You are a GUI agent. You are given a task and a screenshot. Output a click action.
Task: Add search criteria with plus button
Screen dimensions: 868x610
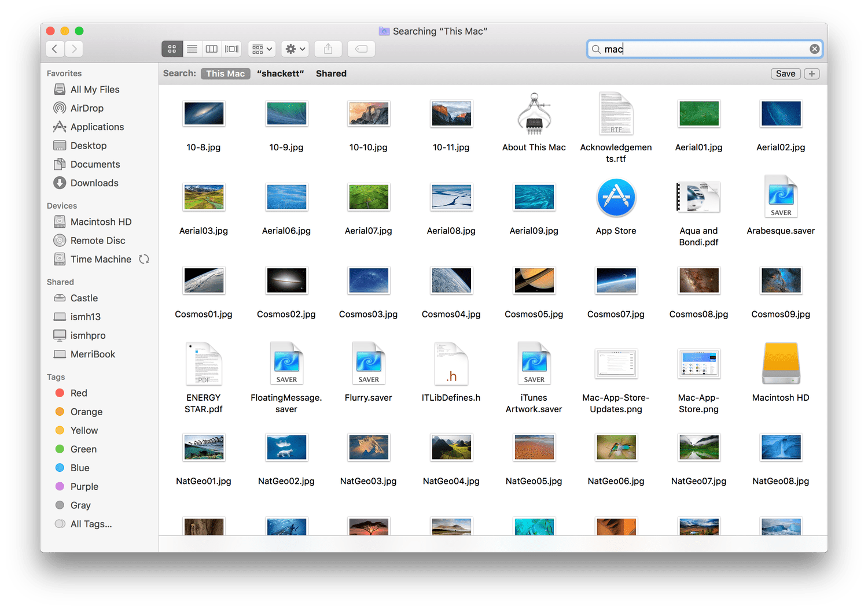click(811, 73)
